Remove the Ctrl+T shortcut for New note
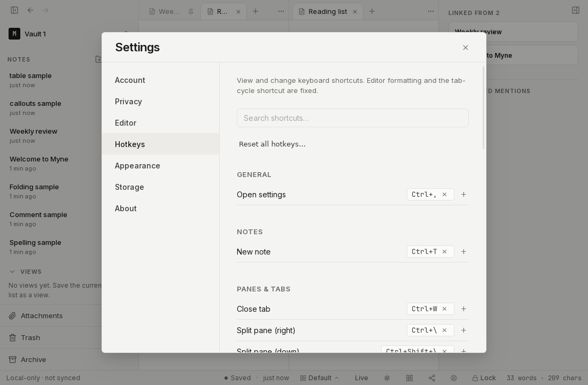This screenshot has height=385, width=588. click(444, 252)
